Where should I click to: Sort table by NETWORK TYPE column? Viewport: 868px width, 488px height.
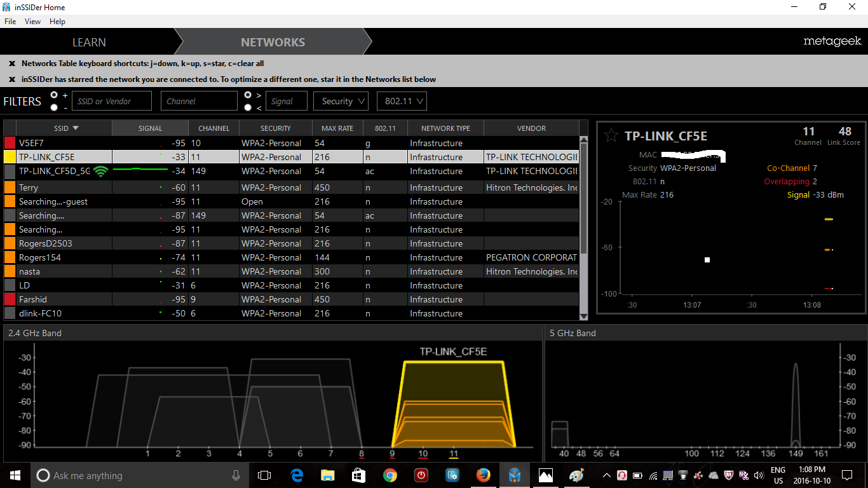point(445,128)
